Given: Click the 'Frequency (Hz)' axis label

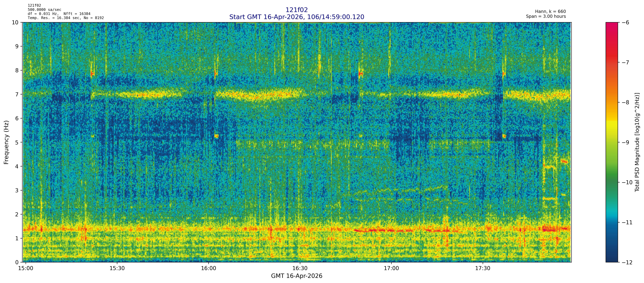Looking at the screenshot, I should pos(6,142).
